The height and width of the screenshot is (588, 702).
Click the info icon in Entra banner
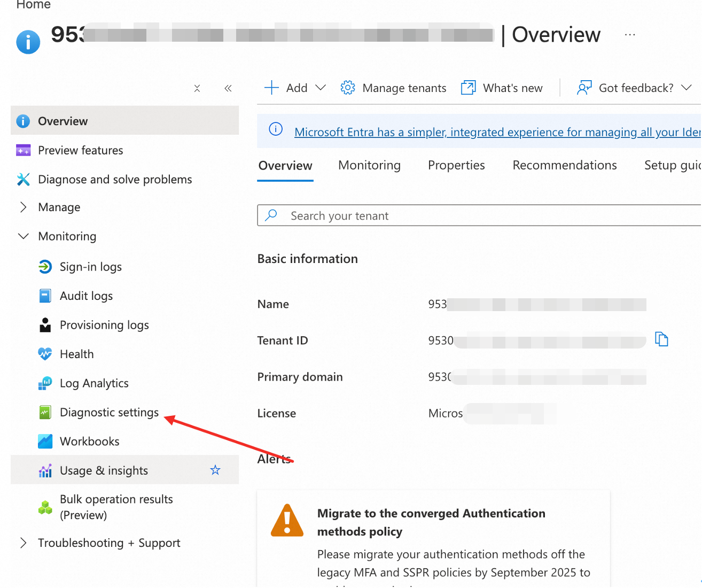[x=276, y=129]
